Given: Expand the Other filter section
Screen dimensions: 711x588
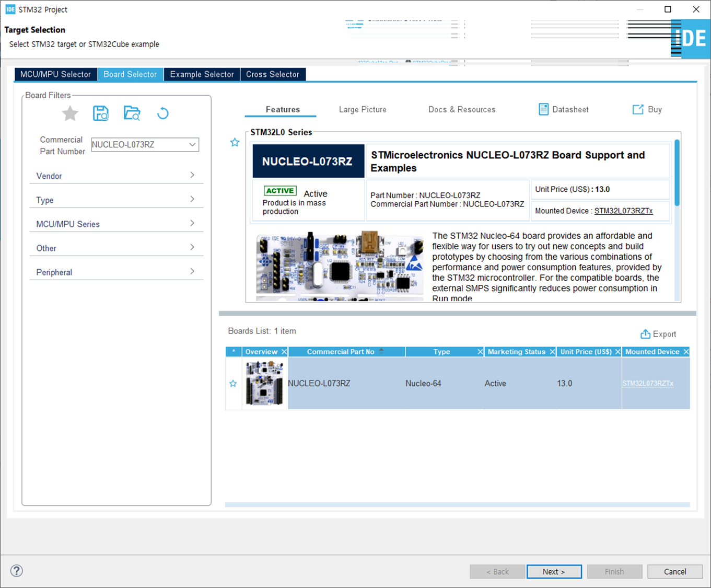Looking at the screenshot, I should point(116,248).
